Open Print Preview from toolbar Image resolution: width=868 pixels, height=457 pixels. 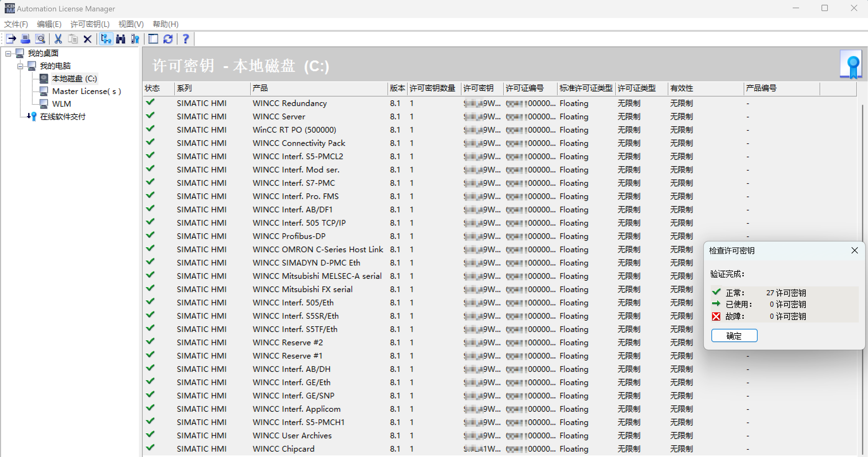pyautogui.click(x=40, y=39)
